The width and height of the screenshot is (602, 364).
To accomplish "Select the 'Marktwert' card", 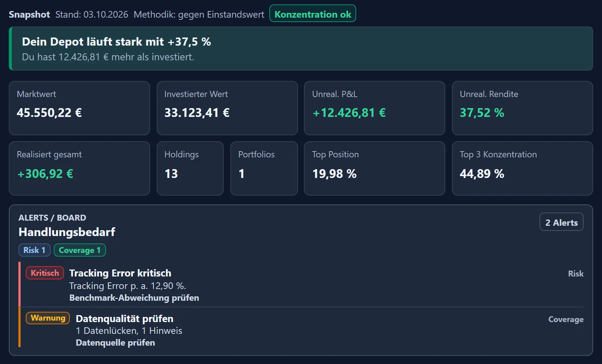I will [x=79, y=108].
